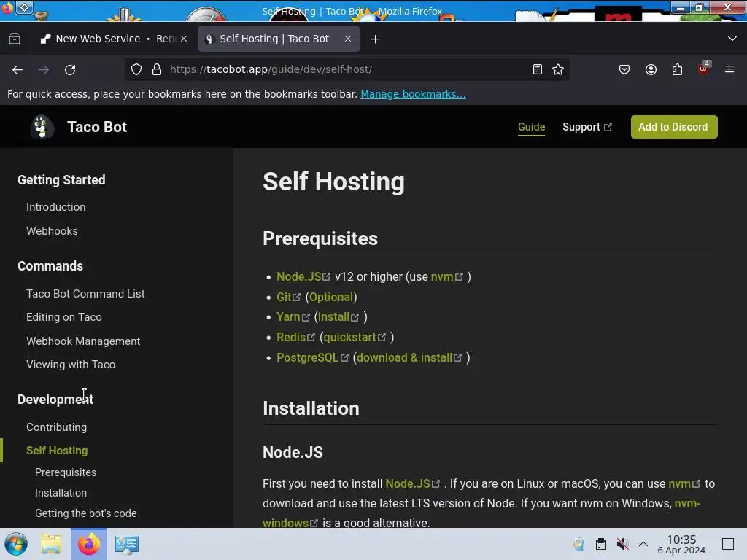Open the Start menu orb

click(x=16, y=544)
